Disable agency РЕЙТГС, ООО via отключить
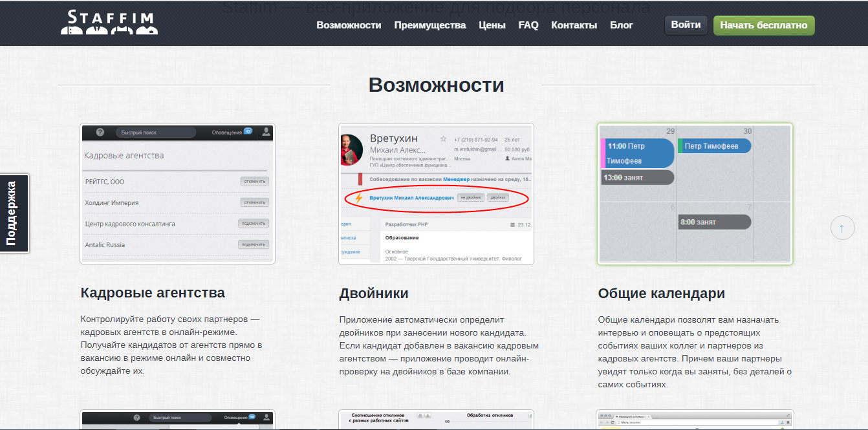This screenshot has height=430, width=868. 255,182
